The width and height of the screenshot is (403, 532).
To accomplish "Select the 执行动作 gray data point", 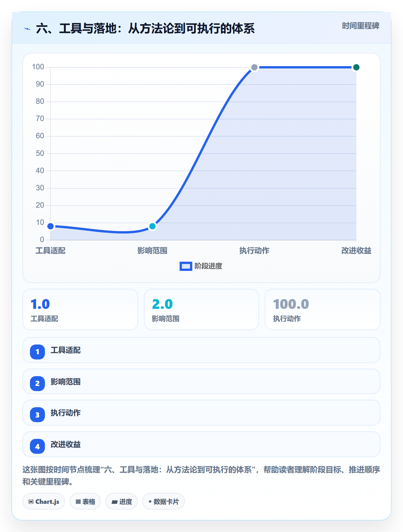I will click(254, 67).
